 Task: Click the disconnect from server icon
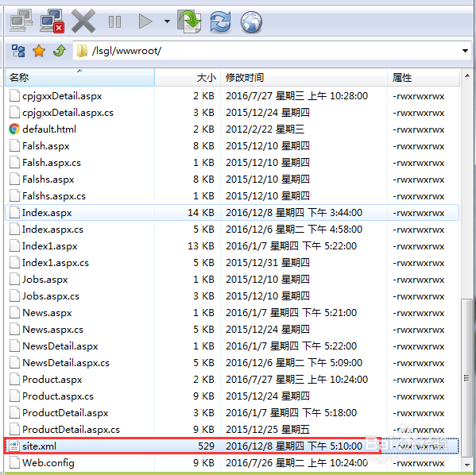[52, 21]
